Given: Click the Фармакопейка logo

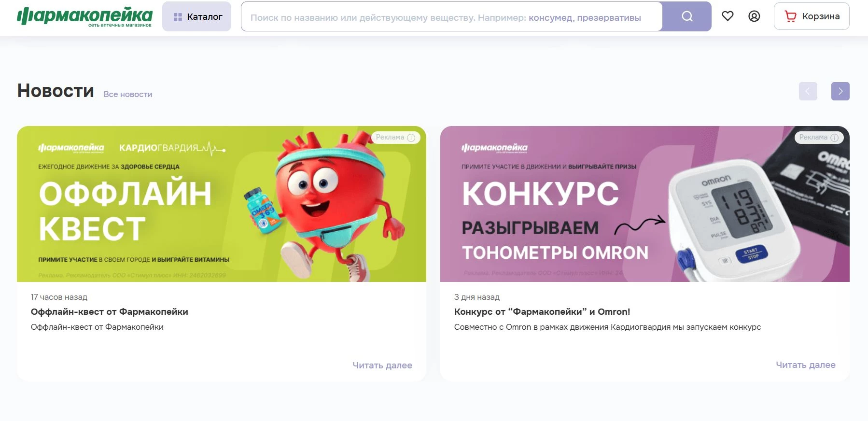Looking at the screenshot, I should point(85,16).
